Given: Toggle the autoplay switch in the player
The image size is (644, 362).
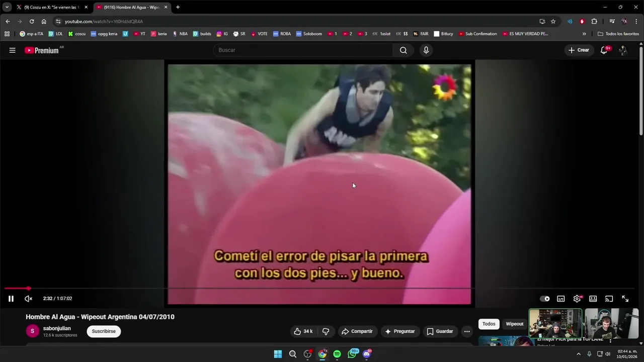Looking at the screenshot, I should 545,299.
